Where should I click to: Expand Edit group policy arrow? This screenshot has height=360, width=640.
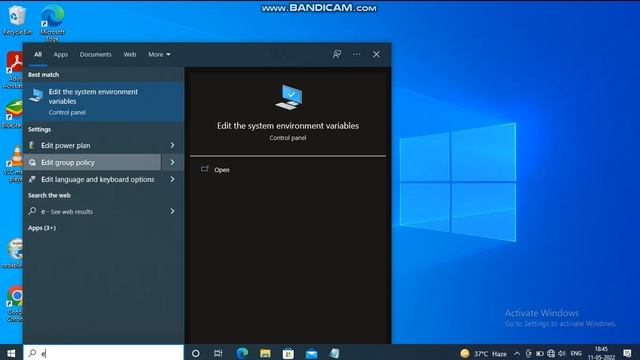point(172,162)
